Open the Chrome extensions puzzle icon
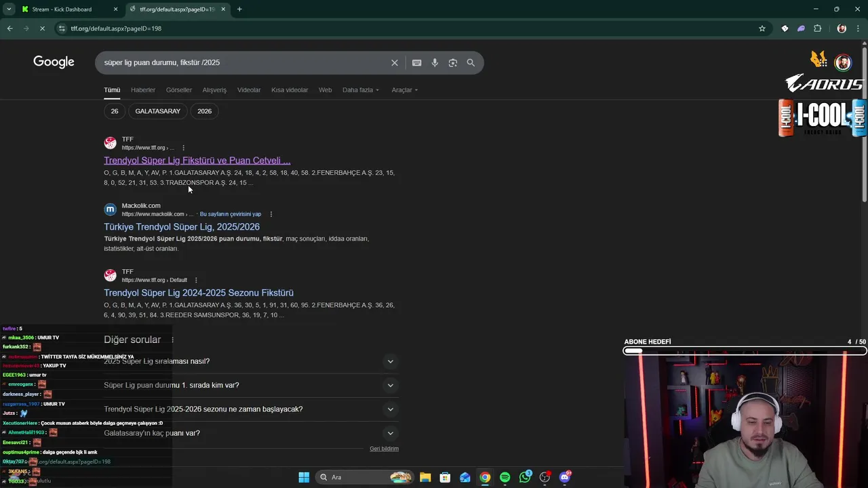This screenshot has width=868, height=488. coord(817,28)
